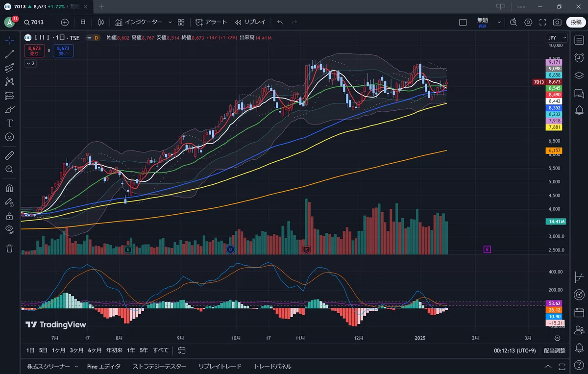Select the trend line drawing tool
Screen dimensions: 588x374
tap(9, 54)
